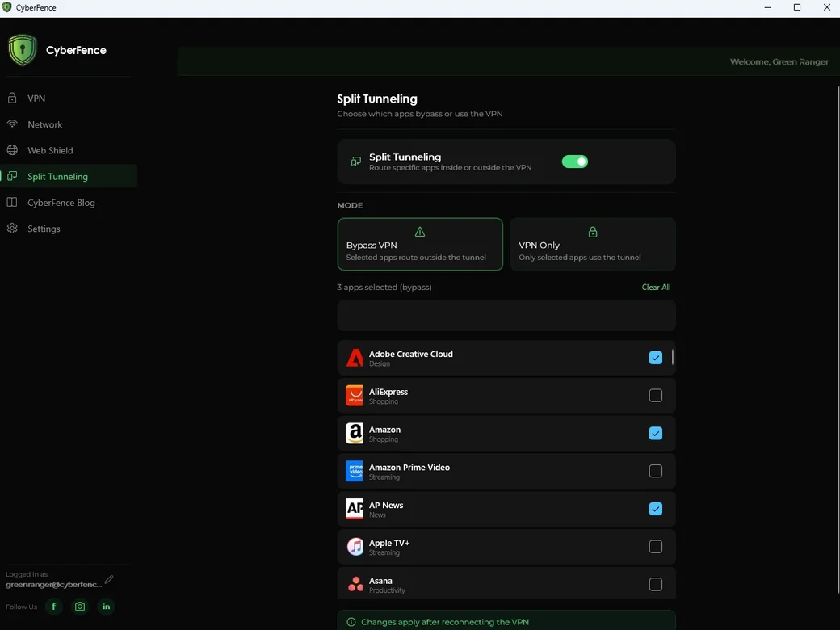Go to the Network page

[x=69, y=124]
